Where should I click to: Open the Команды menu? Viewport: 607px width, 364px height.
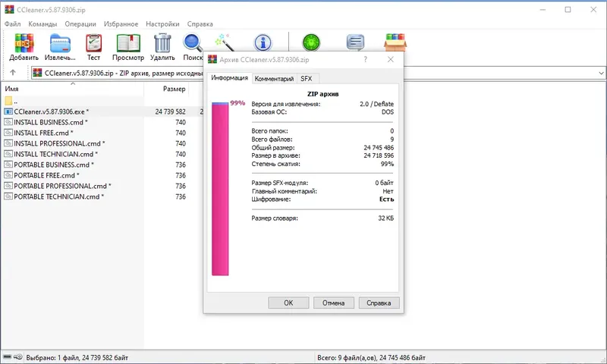pyautogui.click(x=42, y=24)
